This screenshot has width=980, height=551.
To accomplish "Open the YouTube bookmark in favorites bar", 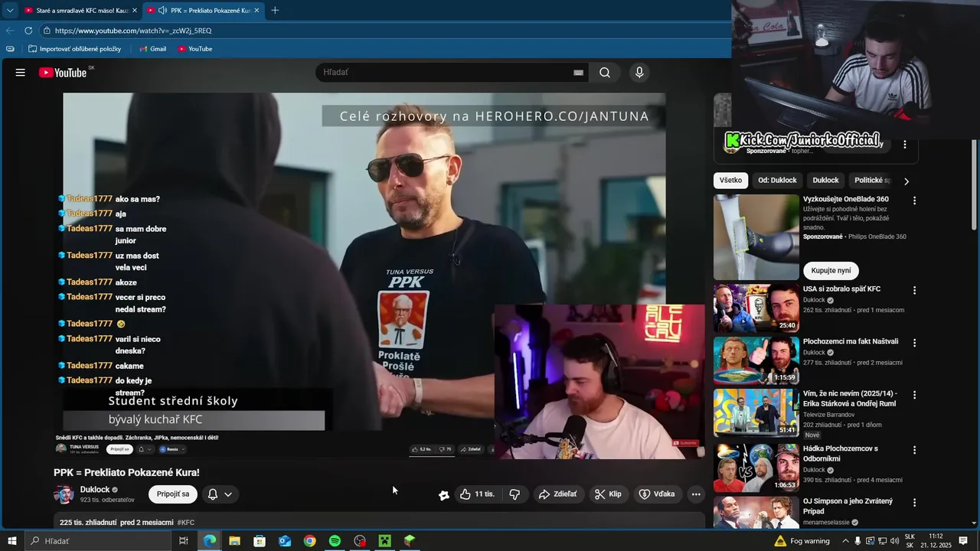I will pos(195,49).
